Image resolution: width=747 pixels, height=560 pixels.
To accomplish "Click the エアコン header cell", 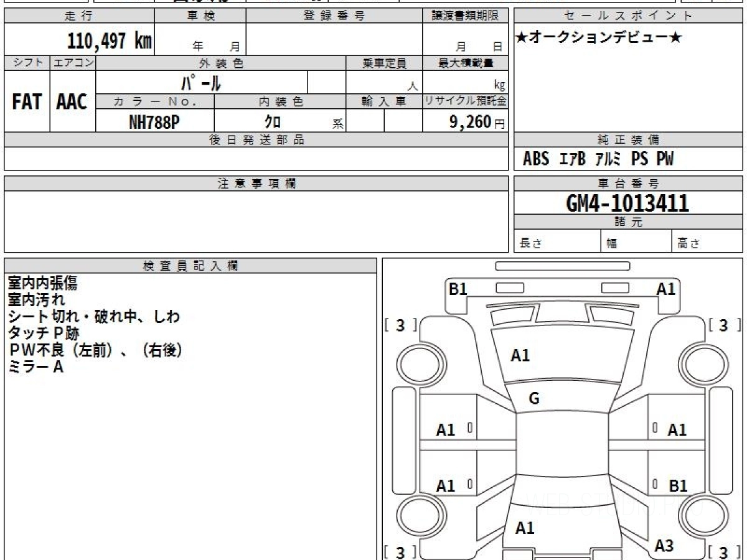I will coord(73,63).
